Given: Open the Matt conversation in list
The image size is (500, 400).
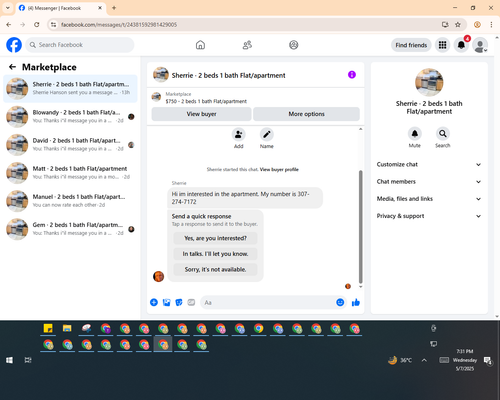Looking at the screenshot, I should [70, 173].
